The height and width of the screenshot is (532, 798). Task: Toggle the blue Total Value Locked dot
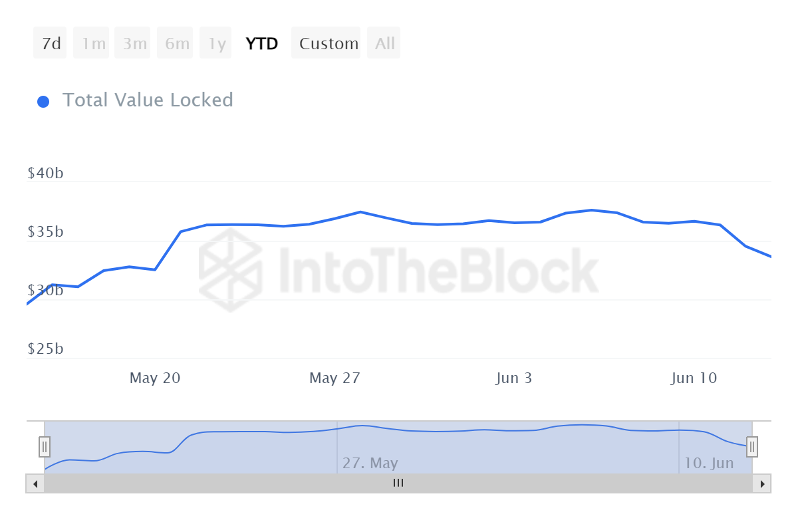[x=43, y=102]
